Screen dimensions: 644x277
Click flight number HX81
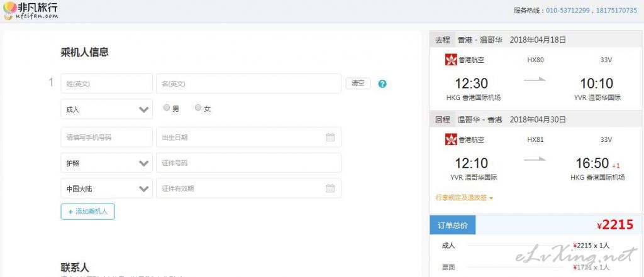535,139
